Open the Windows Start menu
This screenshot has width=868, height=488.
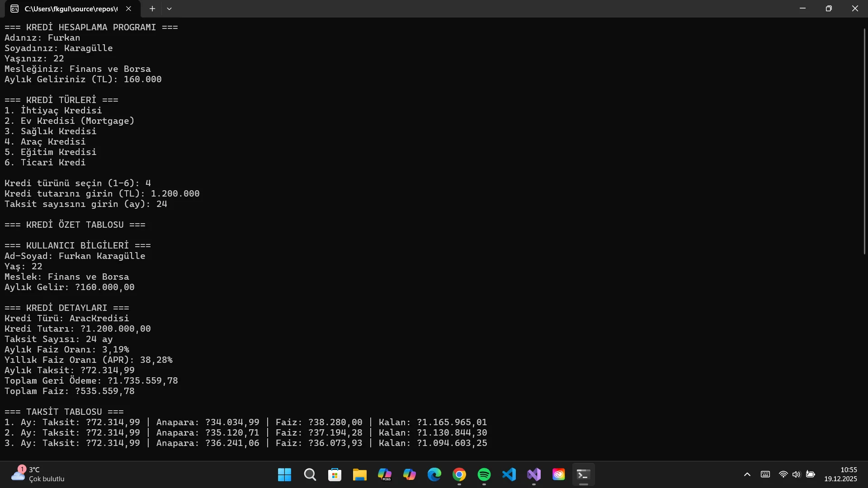click(x=284, y=474)
